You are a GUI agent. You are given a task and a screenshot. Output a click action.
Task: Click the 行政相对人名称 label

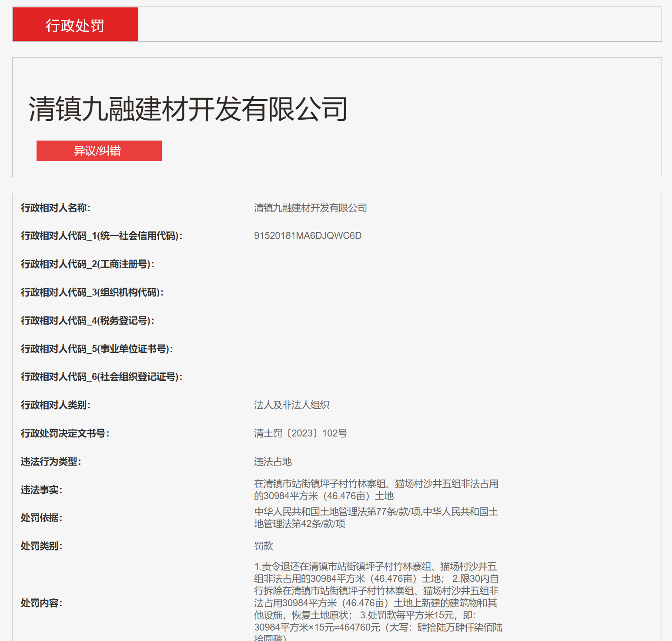click(56, 208)
